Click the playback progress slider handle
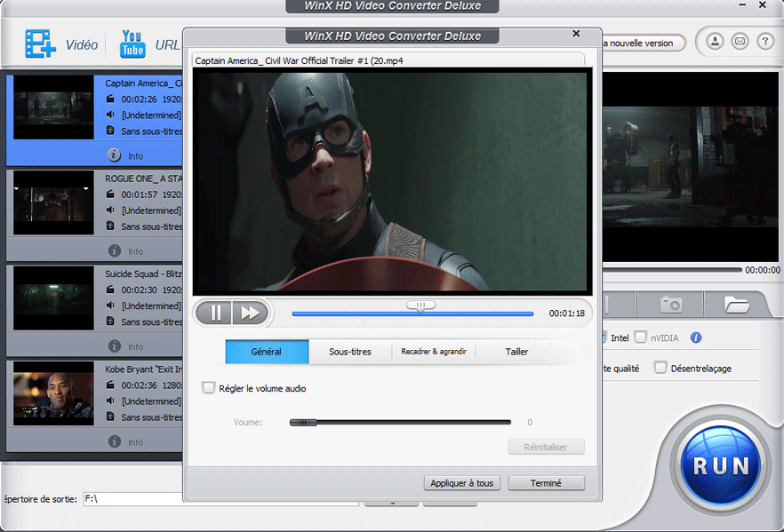The image size is (784, 532). tap(420, 306)
